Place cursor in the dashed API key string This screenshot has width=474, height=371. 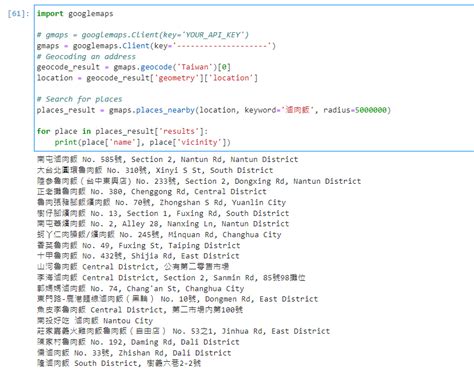pyautogui.click(x=223, y=46)
